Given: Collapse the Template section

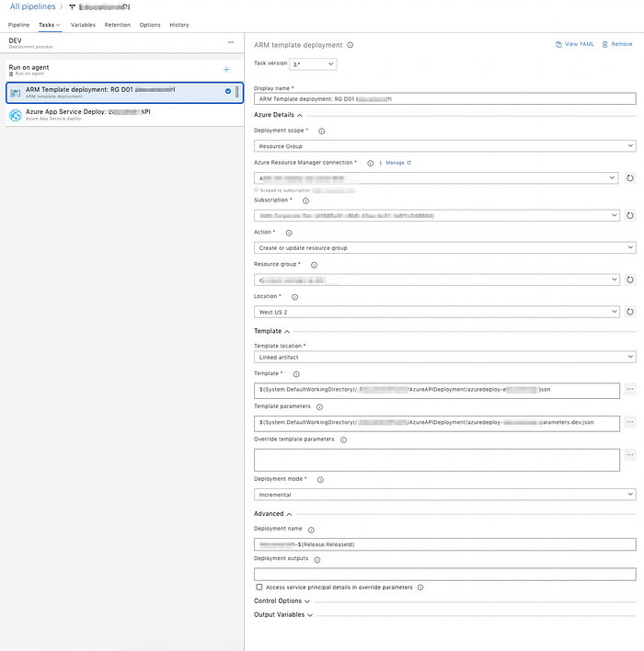Looking at the screenshot, I should 271,331.
